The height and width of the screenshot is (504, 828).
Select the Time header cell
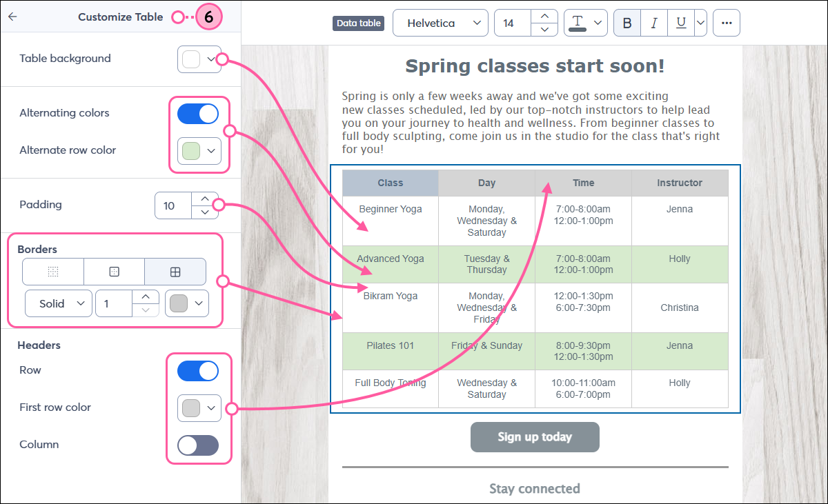[x=583, y=183]
